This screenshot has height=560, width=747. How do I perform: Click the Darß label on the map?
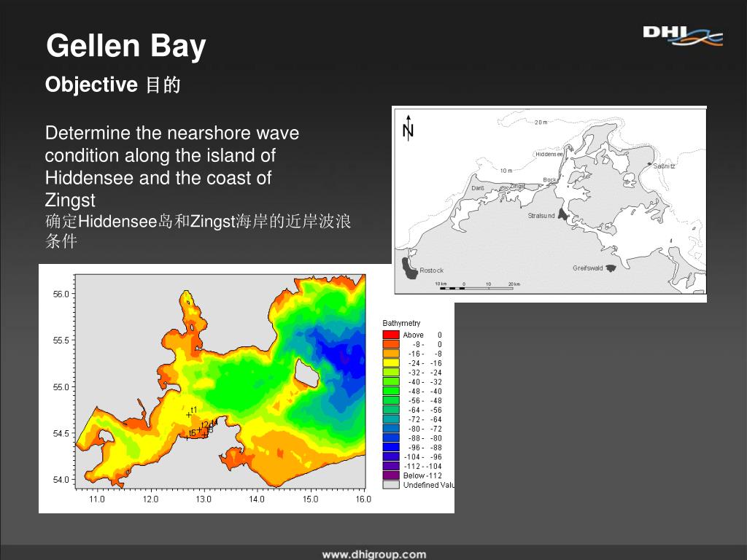[x=478, y=188]
